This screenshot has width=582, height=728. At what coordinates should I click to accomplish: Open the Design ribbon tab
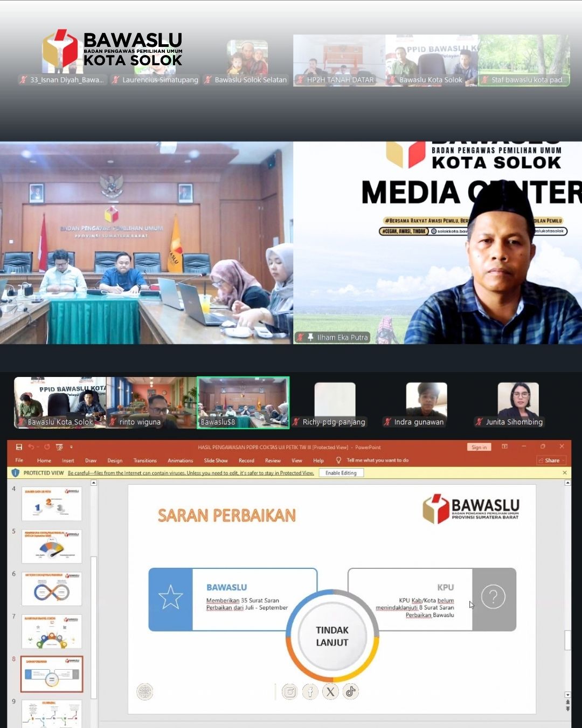(115, 461)
